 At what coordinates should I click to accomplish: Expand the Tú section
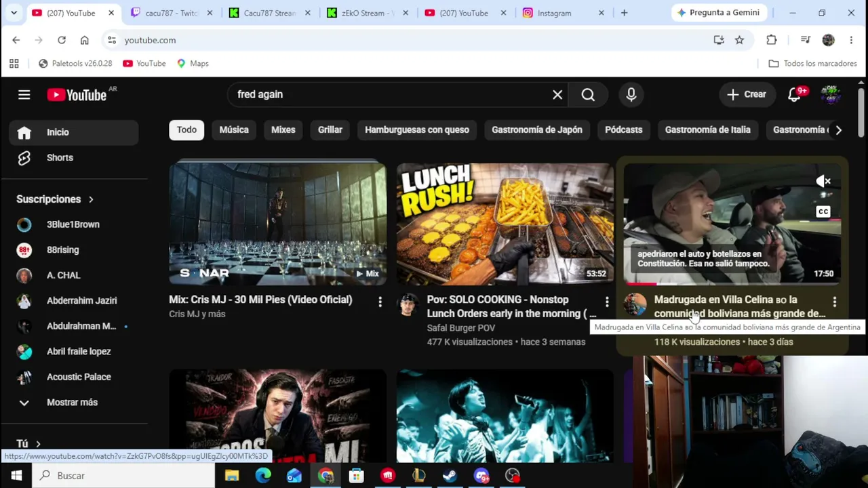point(28,444)
